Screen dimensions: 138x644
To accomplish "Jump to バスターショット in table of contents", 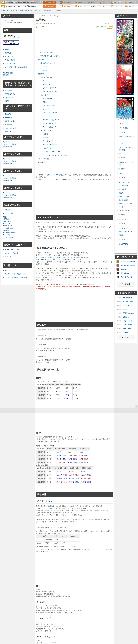I will click(46, 77).
